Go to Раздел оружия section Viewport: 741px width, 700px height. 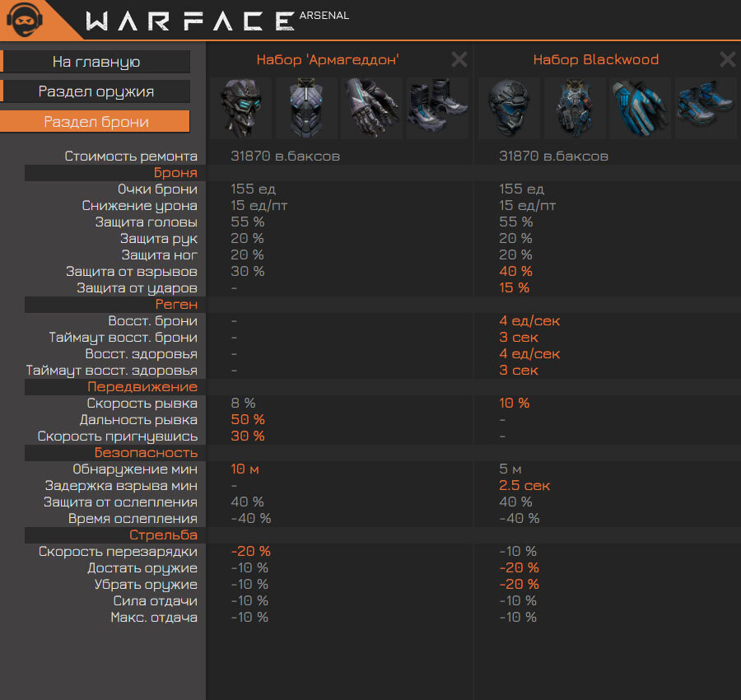pos(96,91)
